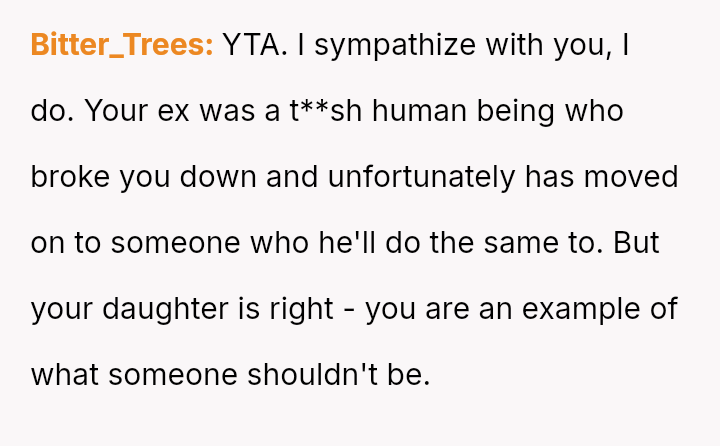Select the word "shouldn't" in last line
Image resolution: width=720 pixels, height=446 pixels.
coord(312,374)
